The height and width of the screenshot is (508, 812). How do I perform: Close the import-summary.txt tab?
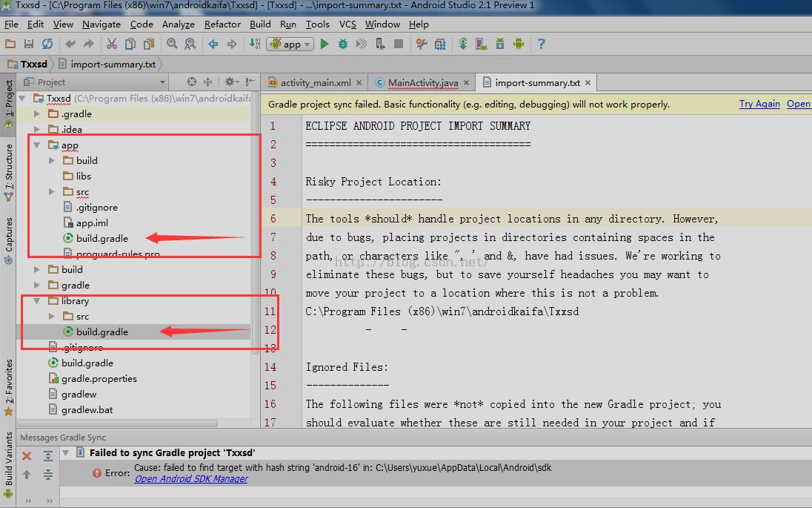588,82
